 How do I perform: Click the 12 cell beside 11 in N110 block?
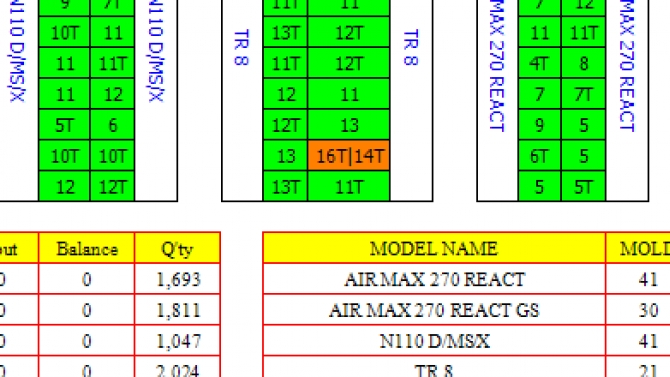(x=112, y=94)
